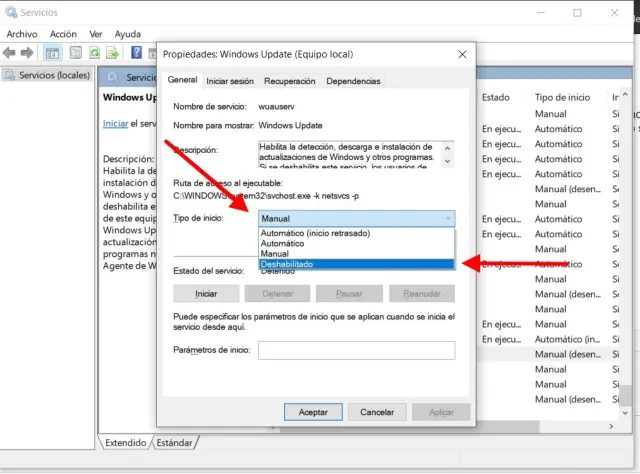Toggle the show/hide console tree icon
Screen dimensions: 640x474
52,53
